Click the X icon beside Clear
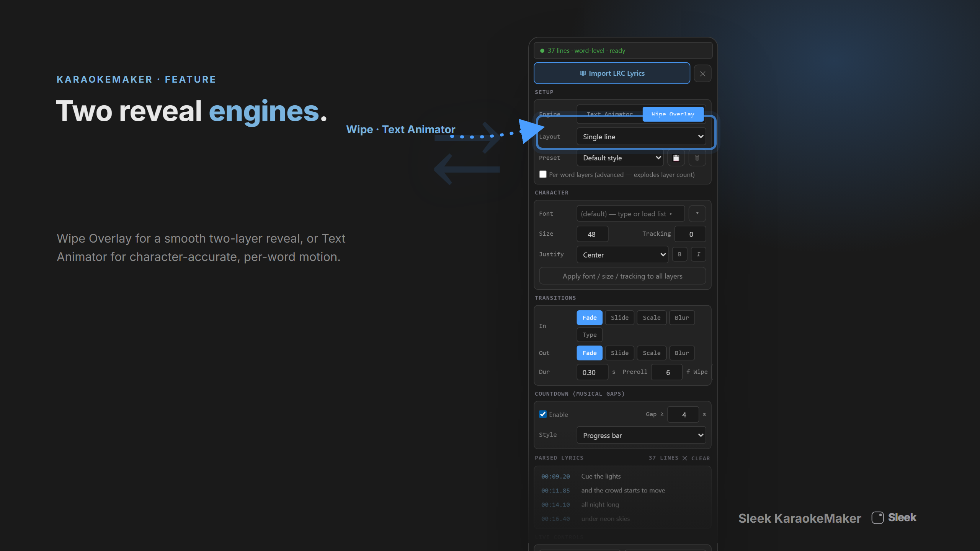 click(685, 458)
